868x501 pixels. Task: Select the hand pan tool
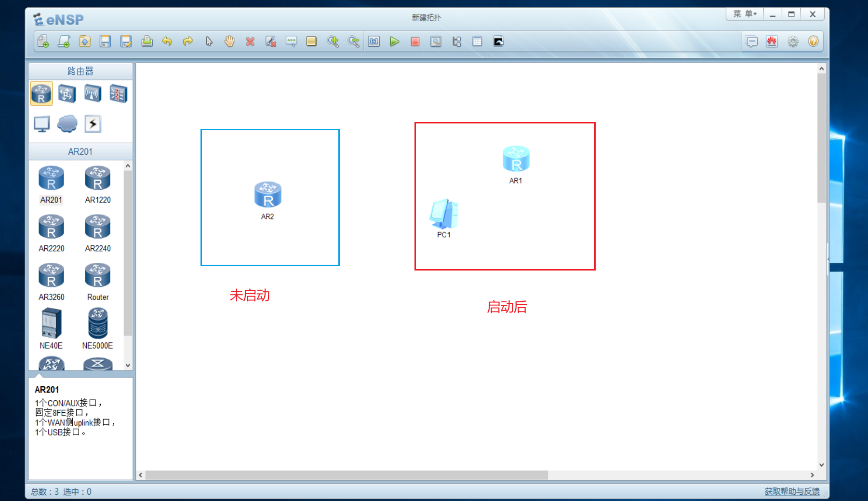pos(229,41)
